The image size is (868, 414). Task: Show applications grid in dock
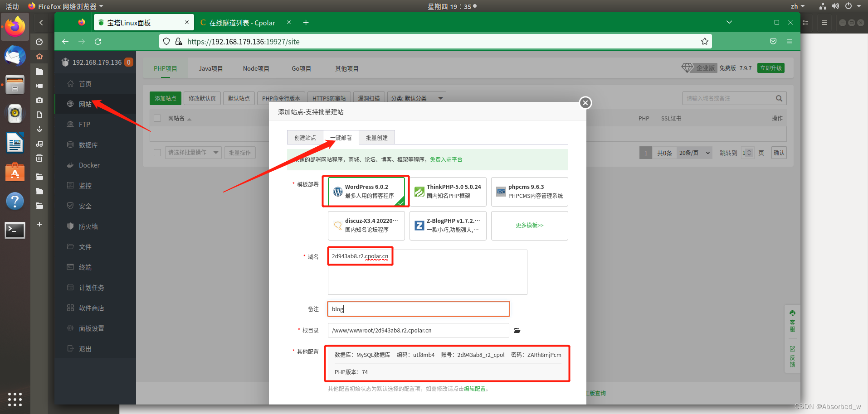tap(15, 399)
